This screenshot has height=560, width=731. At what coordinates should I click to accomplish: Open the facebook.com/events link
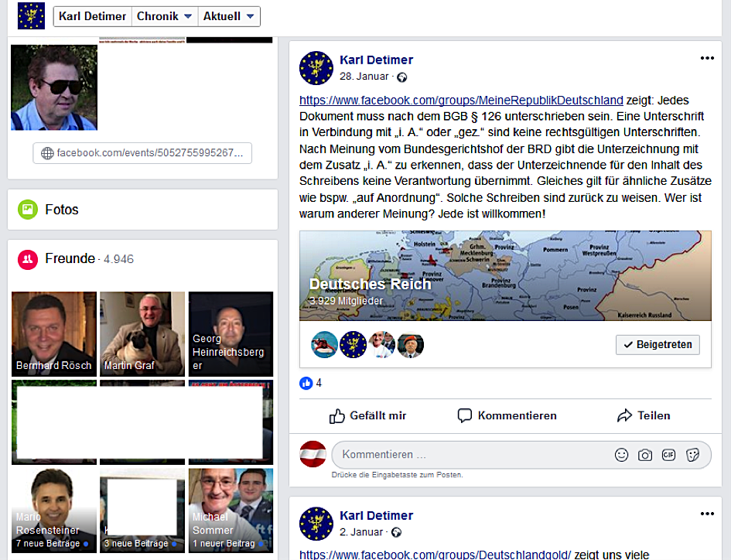point(142,153)
